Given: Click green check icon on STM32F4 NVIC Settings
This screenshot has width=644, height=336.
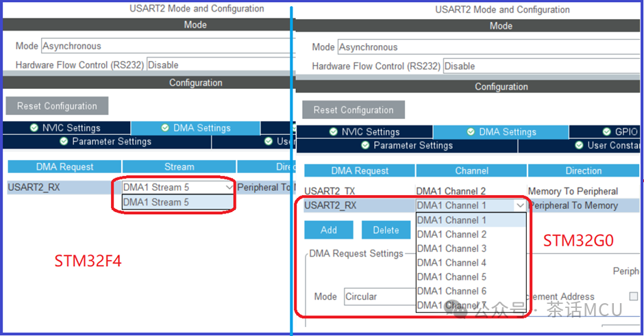Looking at the screenshot, I should [x=34, y=128].
